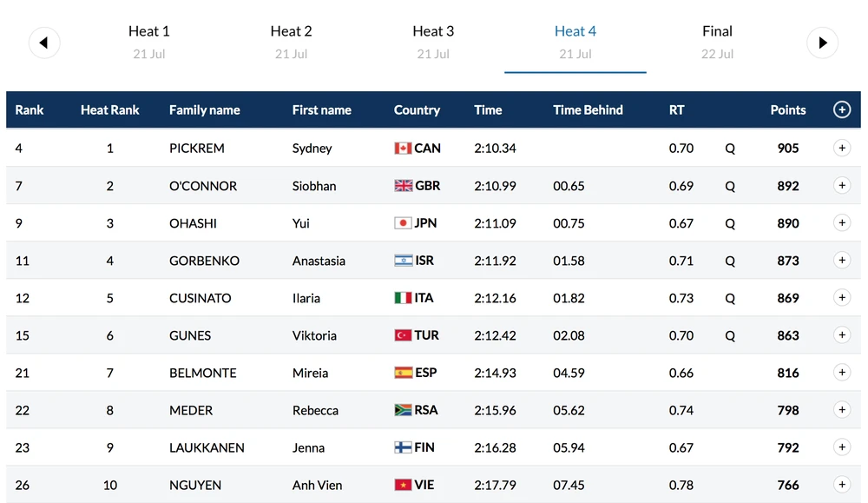Expand details for PICKREM row

[x=841, y=148]
